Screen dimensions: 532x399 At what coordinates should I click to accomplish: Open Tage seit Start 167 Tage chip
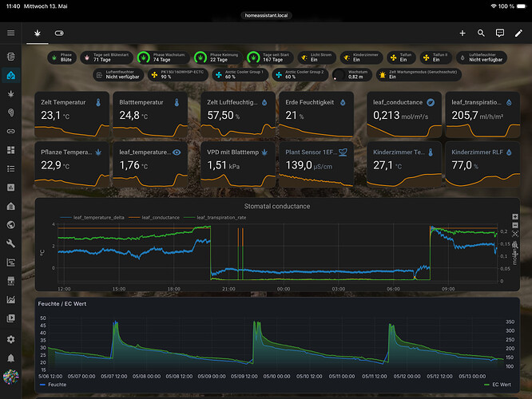point(270,57)
